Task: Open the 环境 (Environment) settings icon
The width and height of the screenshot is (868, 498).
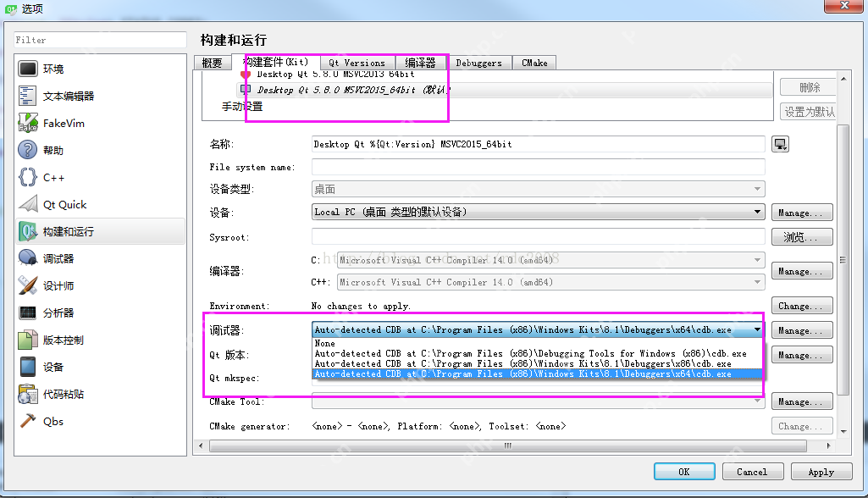Action: [28, 69]
